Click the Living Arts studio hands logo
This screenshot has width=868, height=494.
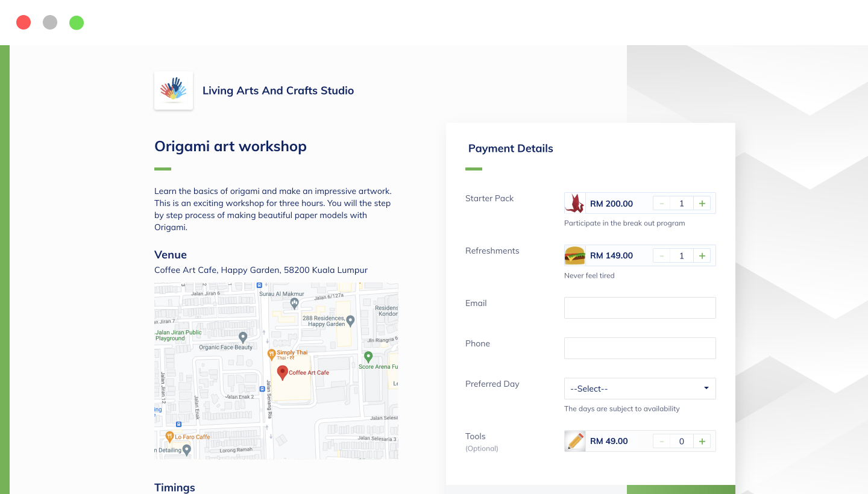point(174,90)
